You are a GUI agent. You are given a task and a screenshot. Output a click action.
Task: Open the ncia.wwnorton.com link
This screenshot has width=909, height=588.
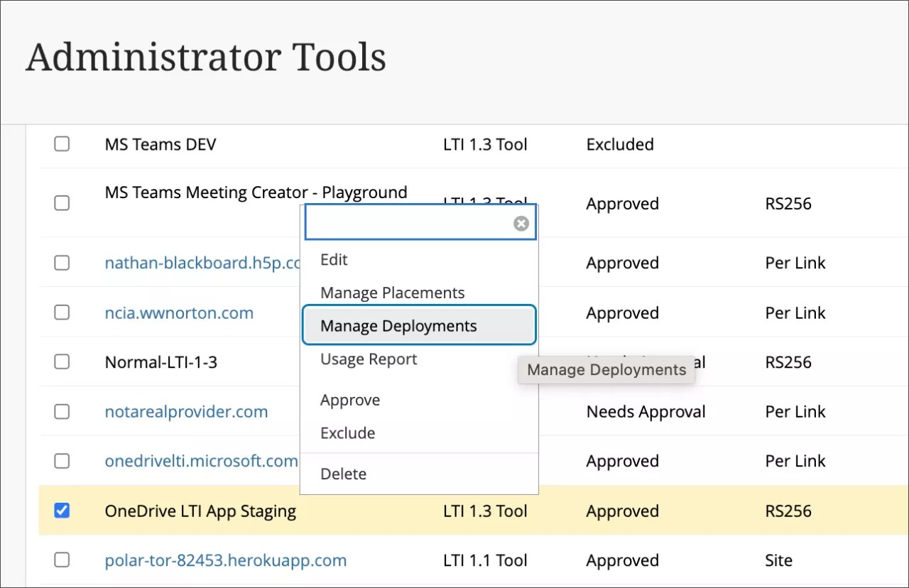click(179, 312)
